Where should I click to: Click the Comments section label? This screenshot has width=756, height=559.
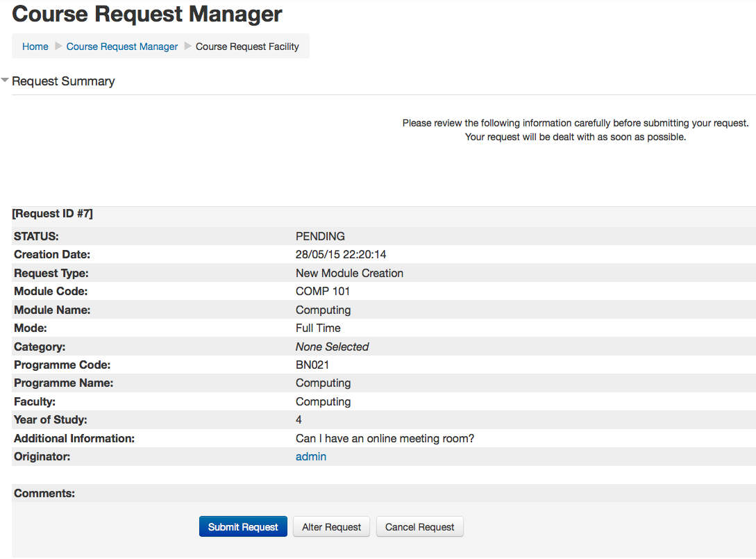(44, 493)
